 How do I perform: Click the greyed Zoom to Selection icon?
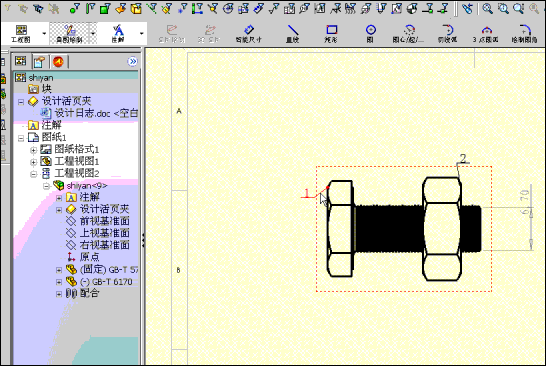pos(534,8)
